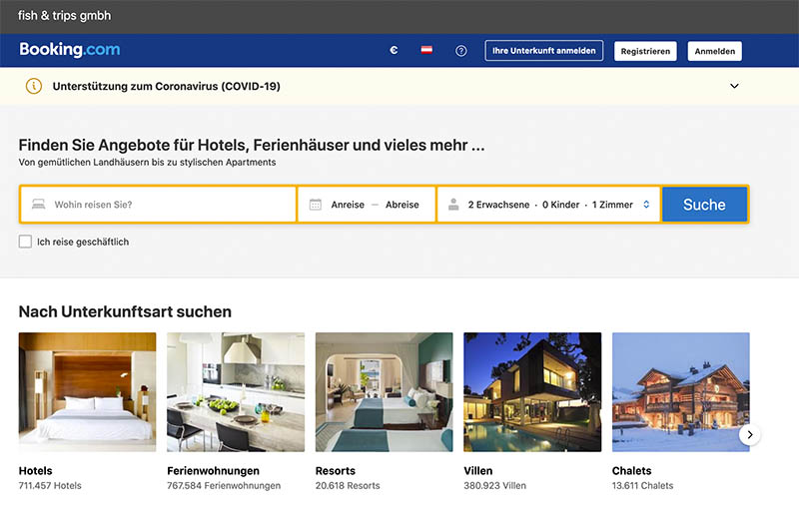This screenshot has height=532, width=799.
Task: Expand the Coronavirus support banner chevron
Action: pyautogui.click(x=734, y=86)
